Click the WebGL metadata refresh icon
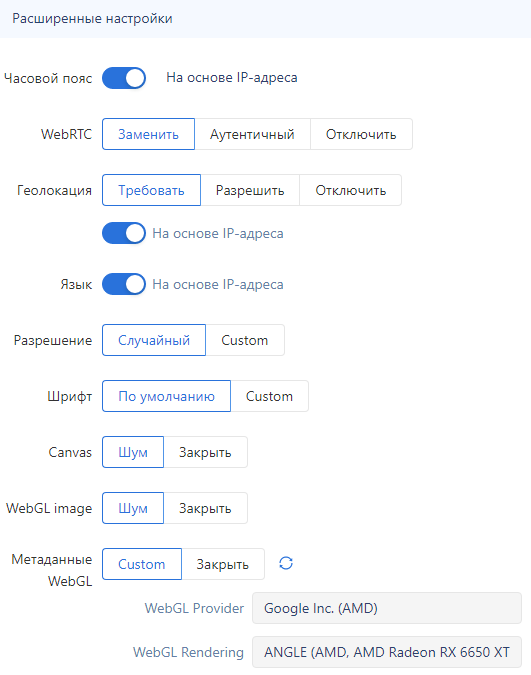 pos(286,563)
